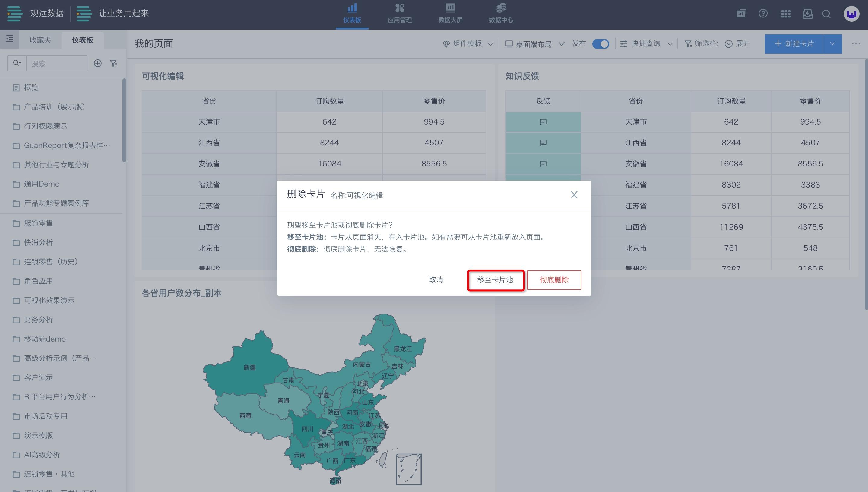
Task: Open the 其他行业与专题分析 folder
Action: pos(61,165)
